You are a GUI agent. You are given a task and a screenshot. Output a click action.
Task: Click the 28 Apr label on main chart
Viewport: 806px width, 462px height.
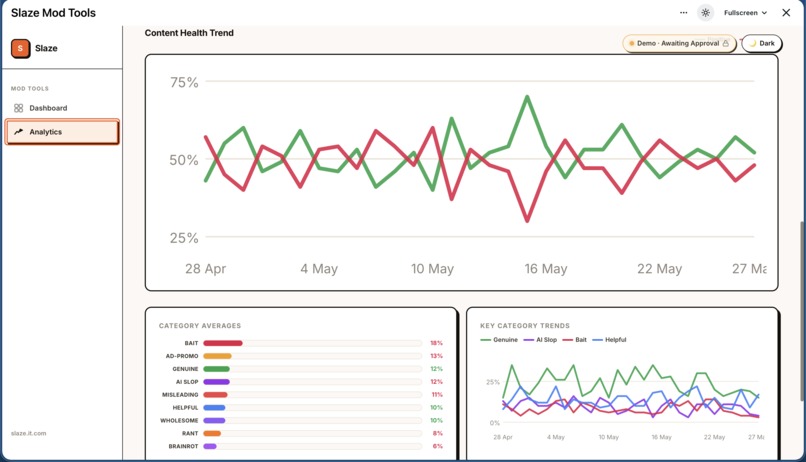coord(206,269)
